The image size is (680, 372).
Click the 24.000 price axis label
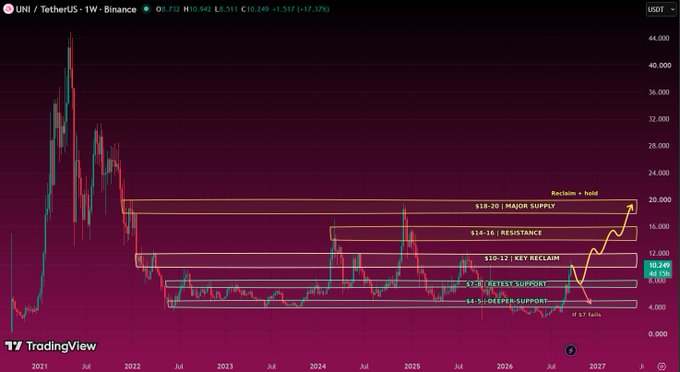tap(658, 173)
